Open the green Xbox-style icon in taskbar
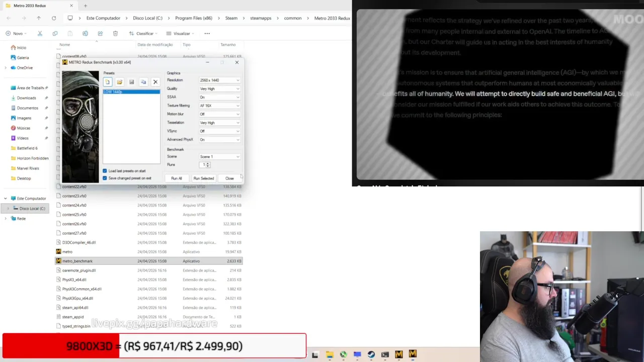Screen dimensions: 644x362 click(x=343, y=354)
